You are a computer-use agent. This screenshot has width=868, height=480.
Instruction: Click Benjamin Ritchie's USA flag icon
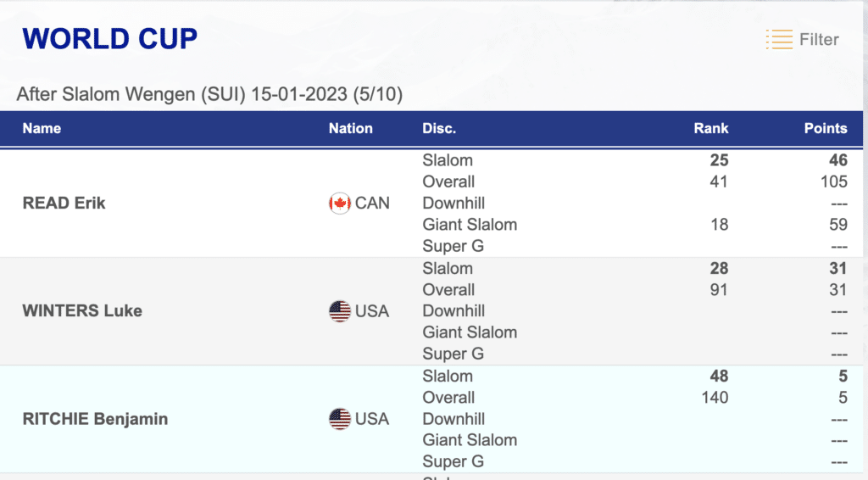coord(340,419)
